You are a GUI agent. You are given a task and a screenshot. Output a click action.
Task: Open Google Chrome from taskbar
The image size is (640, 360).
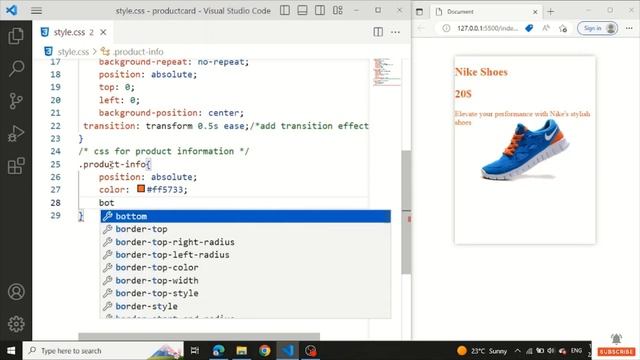pyautogui.click(x=264, y=351)
